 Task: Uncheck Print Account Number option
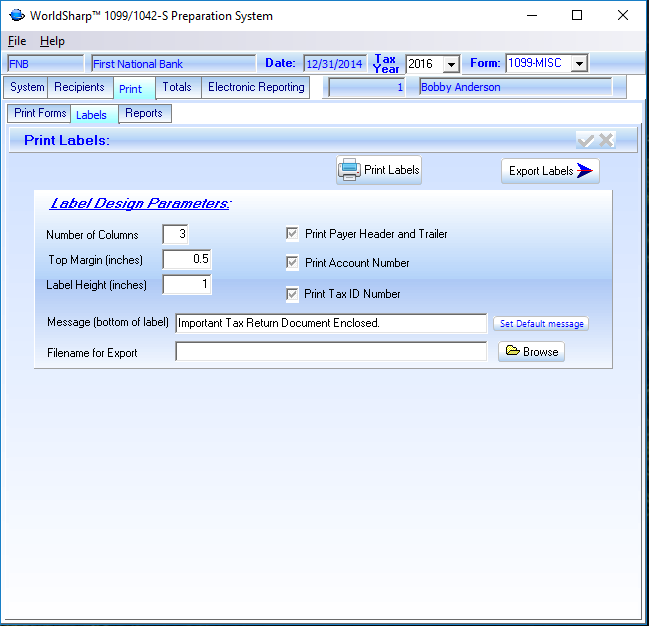(292, 263)
